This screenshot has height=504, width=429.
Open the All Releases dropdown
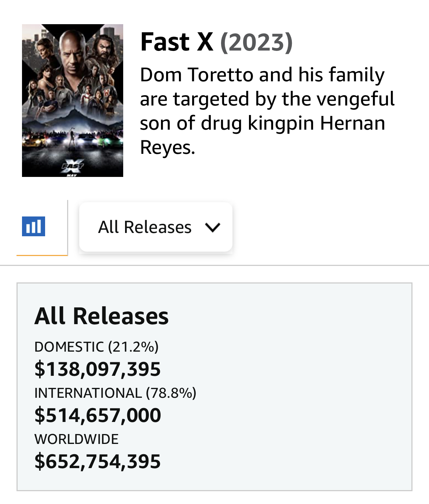(156, 227)
